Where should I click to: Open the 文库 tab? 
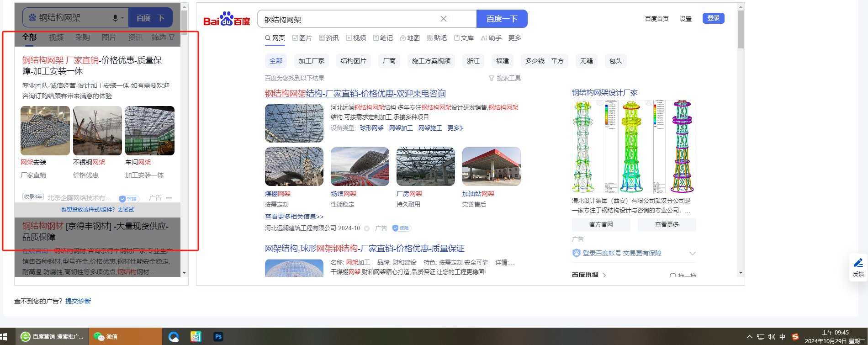click(x=464, y=38)
